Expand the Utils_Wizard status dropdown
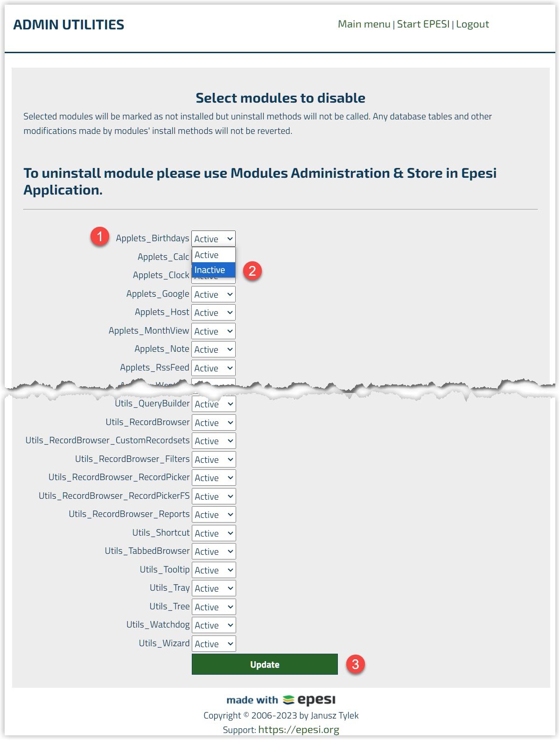The image size is (560, 740). [x=214, y=644]
